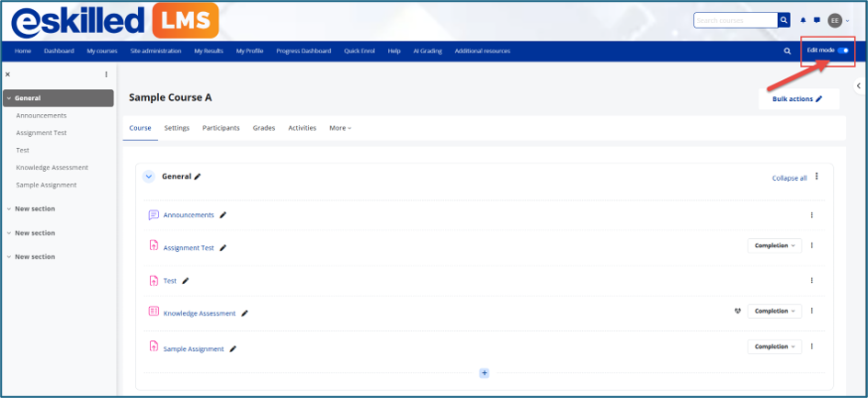The image size is (868, 398).
Task: Select Sample Assignment in the course index
Action: [x=47, y=185]
